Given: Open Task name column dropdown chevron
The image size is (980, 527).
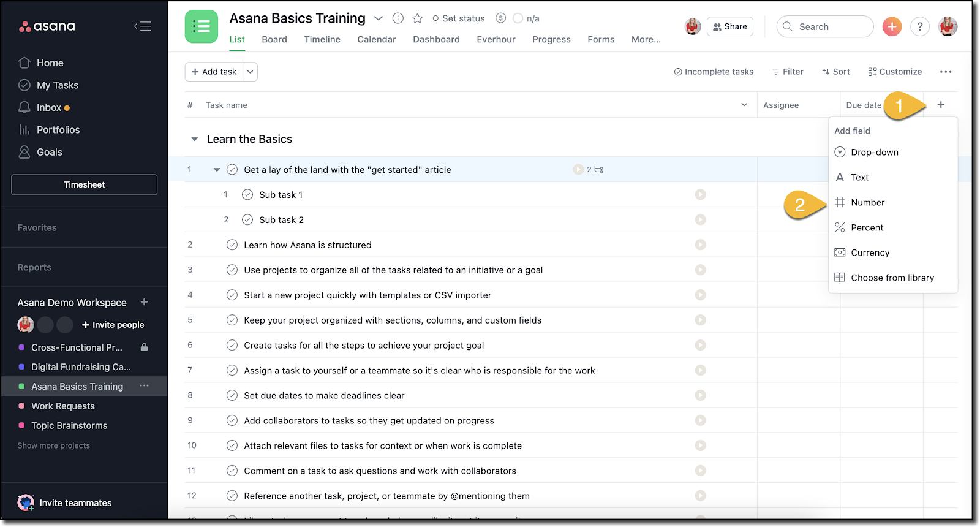Looking at the screenshot, I should [744, 105].
